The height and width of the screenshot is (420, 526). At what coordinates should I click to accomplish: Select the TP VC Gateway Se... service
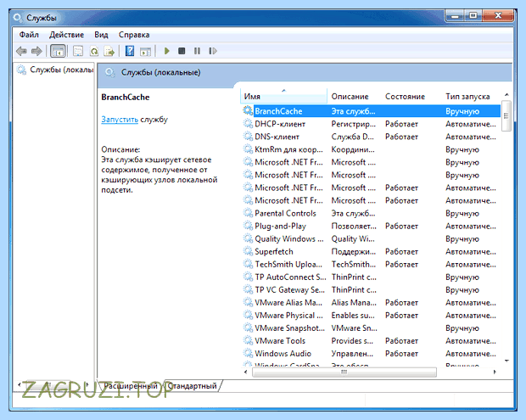tap(289, 290)
